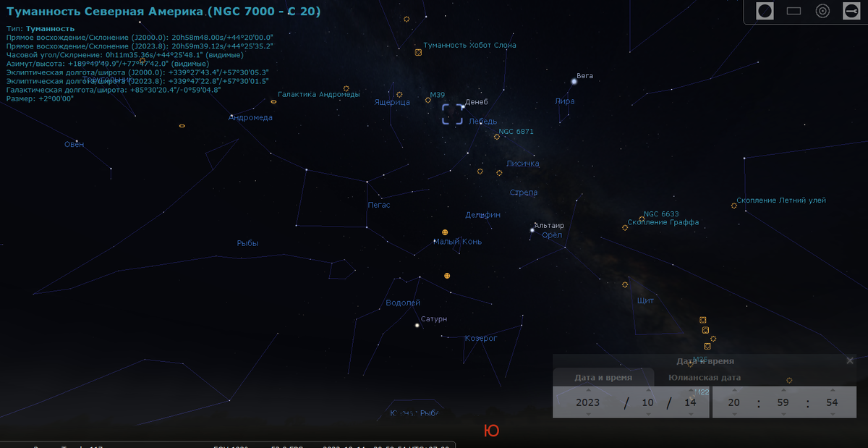Select globular cluster marker above Водолей constellation

447,276
